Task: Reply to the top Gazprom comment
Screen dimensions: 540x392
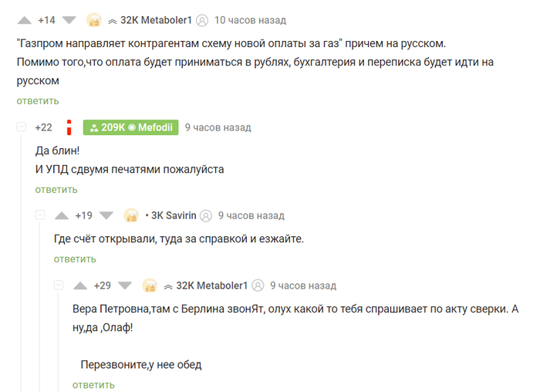Action: point(38,101)
